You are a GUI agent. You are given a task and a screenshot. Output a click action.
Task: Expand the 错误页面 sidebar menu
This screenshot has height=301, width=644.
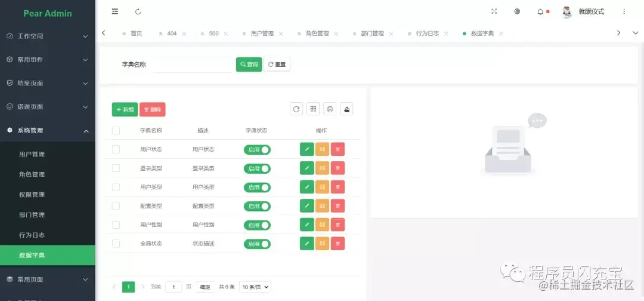(x=48, y=107)
